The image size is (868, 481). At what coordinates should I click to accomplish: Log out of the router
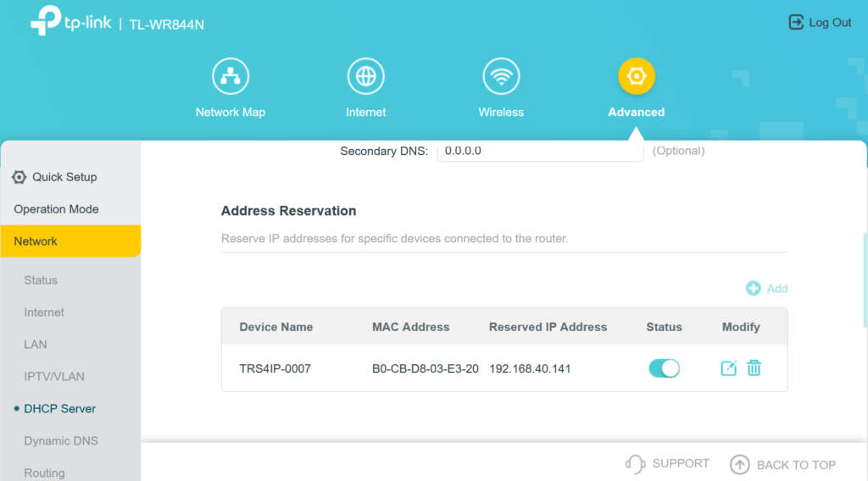(820, 23)
